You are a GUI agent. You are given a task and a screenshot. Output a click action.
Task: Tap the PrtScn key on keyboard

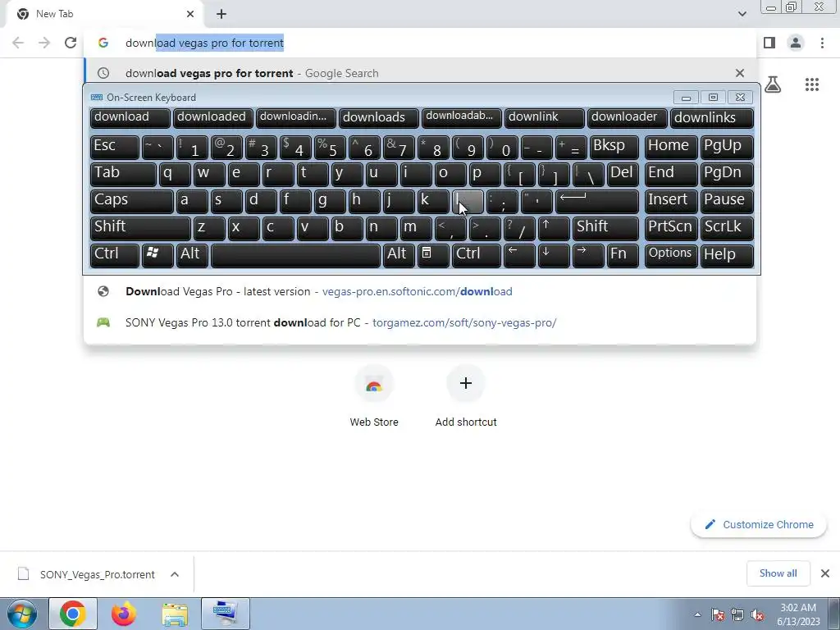671,228
